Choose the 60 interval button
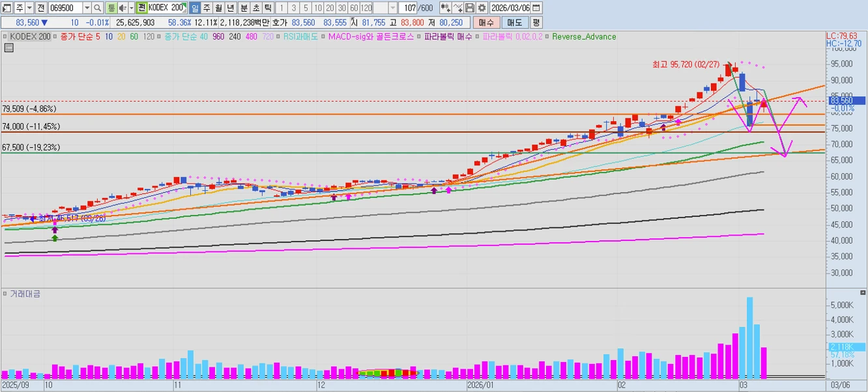The image size is (868, 392). (x=354, y=8)
